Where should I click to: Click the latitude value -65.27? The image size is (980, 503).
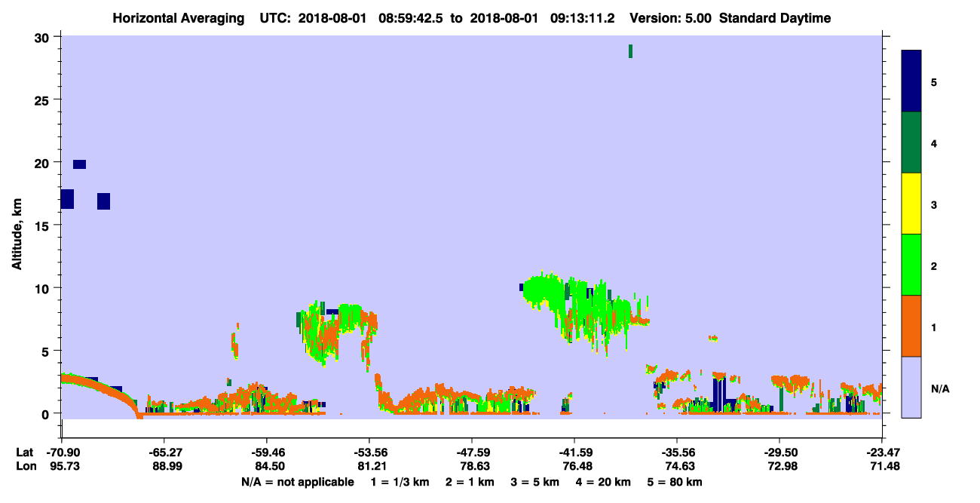164,452
